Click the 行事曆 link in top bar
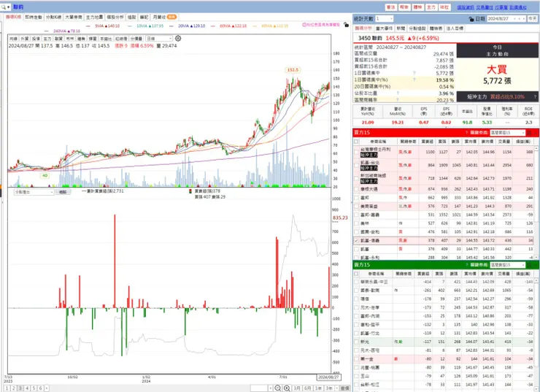 [501, 7]
